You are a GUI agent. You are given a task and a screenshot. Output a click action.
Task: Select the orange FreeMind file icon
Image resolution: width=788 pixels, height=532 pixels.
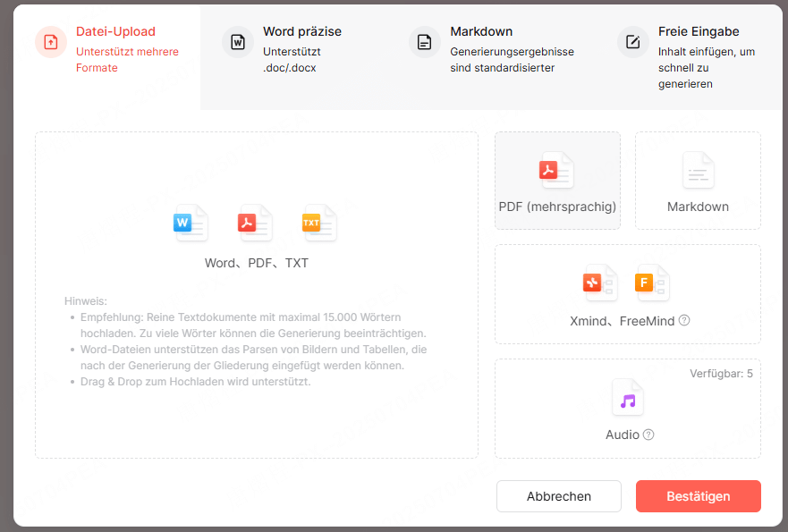pos(652,283)
